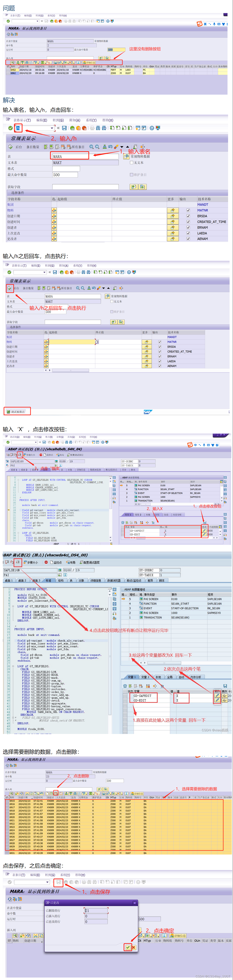233x980 pixels.
Task: Switch to 断点/监控点 tab in large debugger
Action: tap(134, 581)
